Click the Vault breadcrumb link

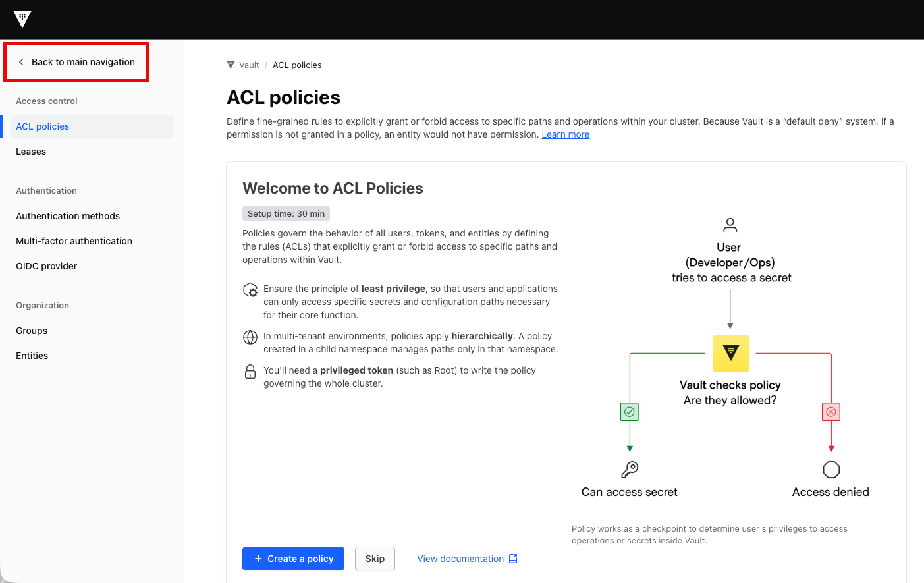coord(249,65)
